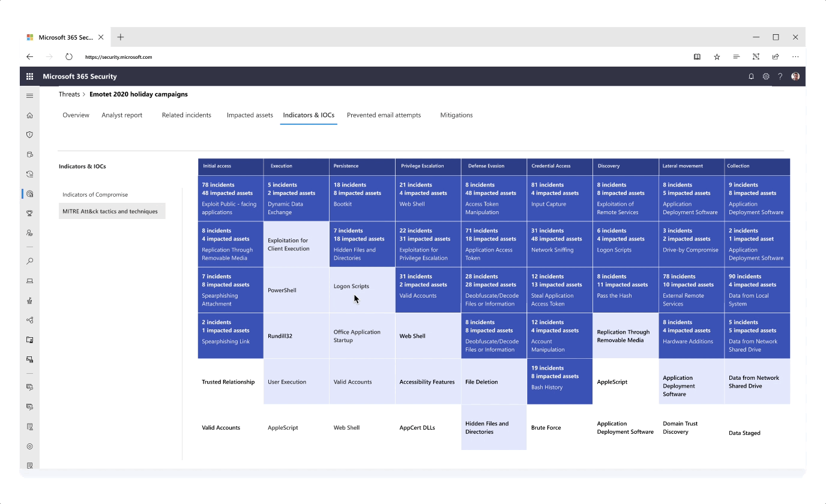Open the Related incidents tab
Image resolution: width=826 pixels, height=504 pixels.
coord(187,115)
